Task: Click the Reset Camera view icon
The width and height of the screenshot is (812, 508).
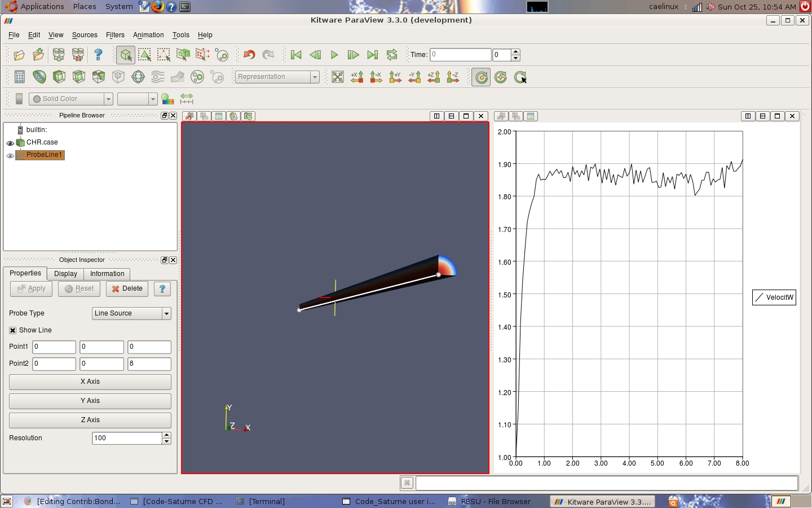Action: (338, 77)
